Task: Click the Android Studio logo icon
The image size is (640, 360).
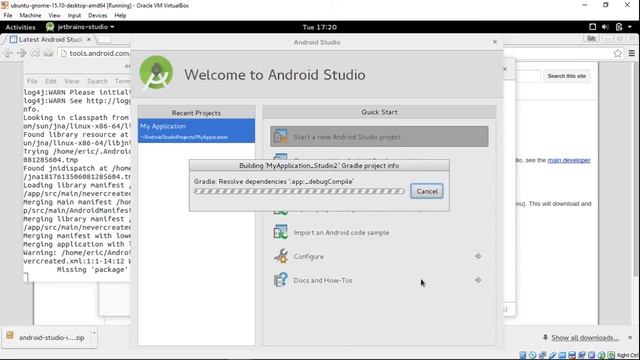Action: (x=156, y=73)
